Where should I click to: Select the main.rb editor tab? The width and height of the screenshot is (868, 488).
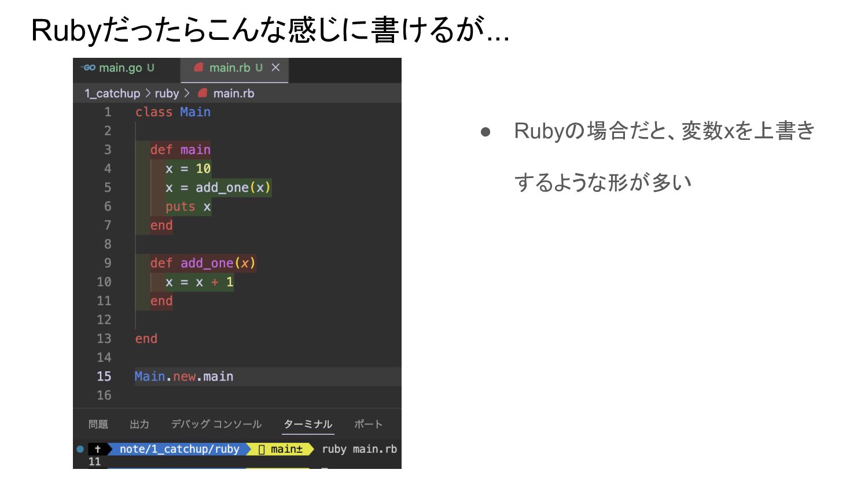pos(234,68)
